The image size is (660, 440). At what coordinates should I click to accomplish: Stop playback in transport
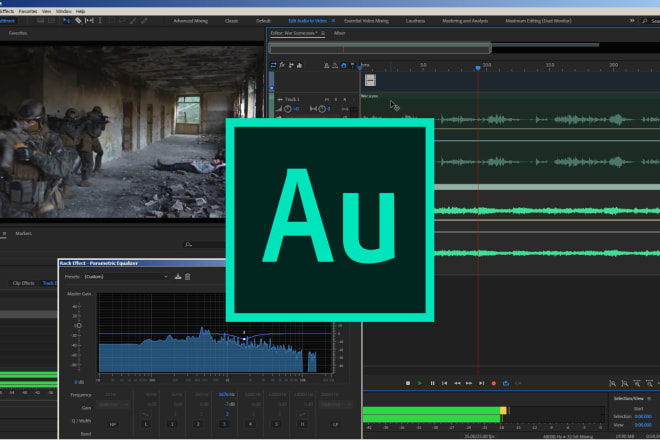point(408,383)
